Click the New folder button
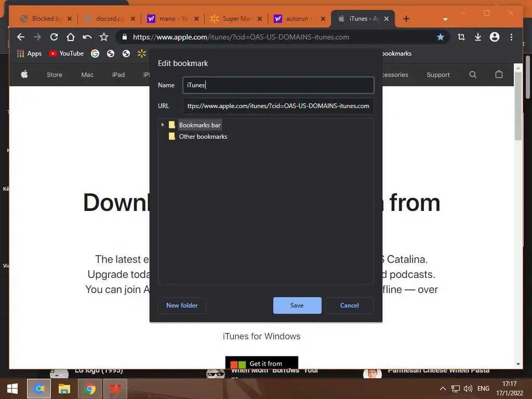Image resolution: width=532 pixels, height=399 pixels. (182, 305)
